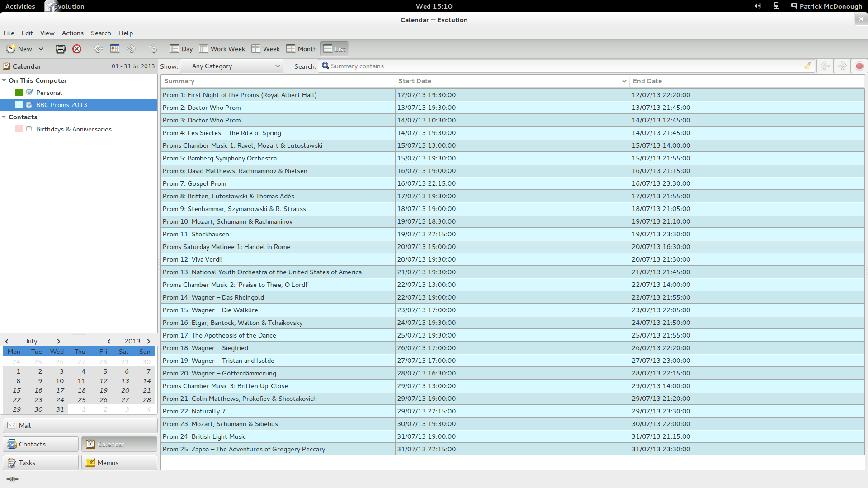The image size is (868, 488).
Task: Click the Calendar switcher button
Action: 119,444
